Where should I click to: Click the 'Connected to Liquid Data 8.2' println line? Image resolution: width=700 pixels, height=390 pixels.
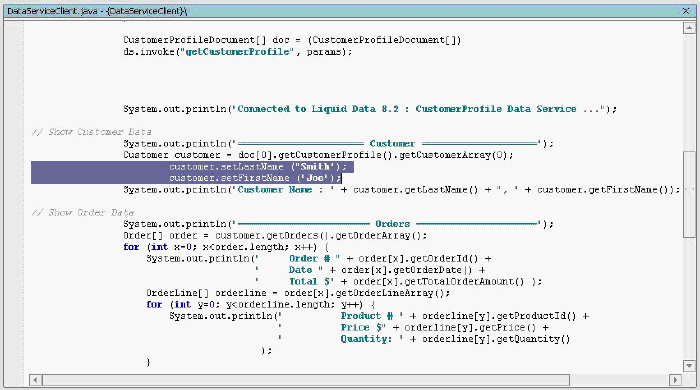(x=370, y=109)
